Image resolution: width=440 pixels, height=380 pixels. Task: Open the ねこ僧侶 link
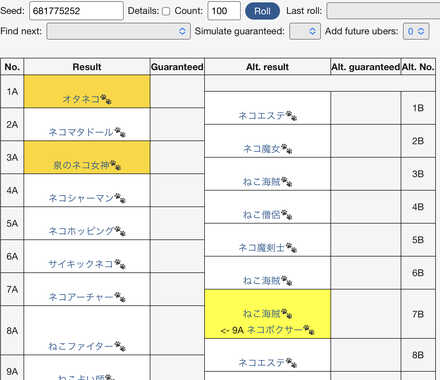[x=262, y=215]
